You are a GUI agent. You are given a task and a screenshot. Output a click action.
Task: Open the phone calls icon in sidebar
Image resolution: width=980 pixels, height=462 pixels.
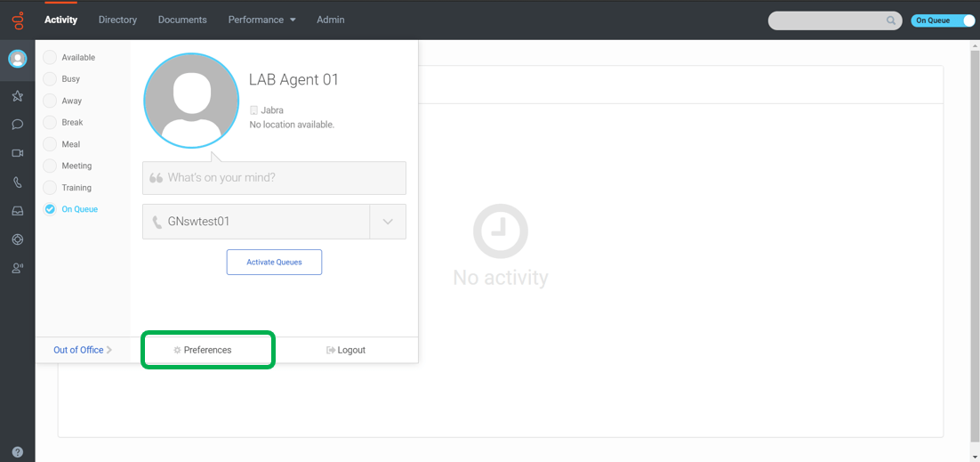click(17, 182)
